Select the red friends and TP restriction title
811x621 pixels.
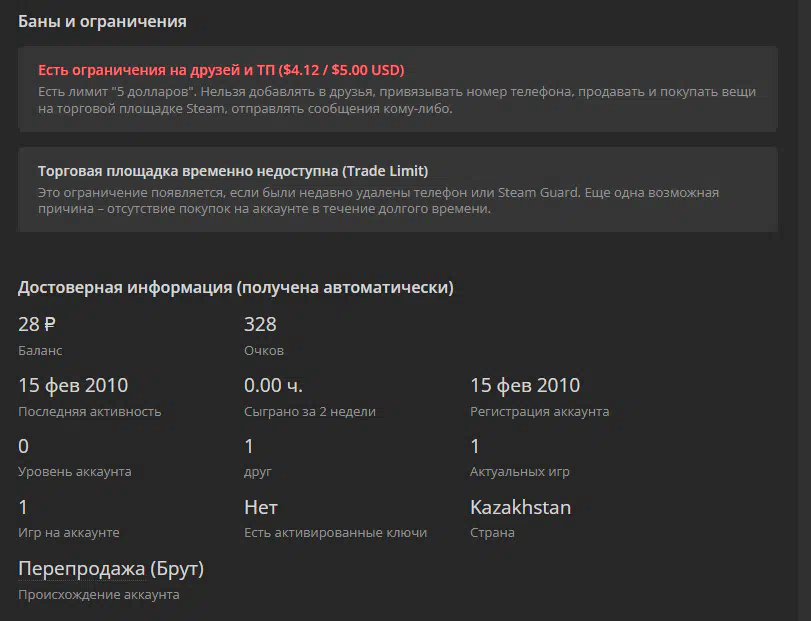(x=221, y=70)
